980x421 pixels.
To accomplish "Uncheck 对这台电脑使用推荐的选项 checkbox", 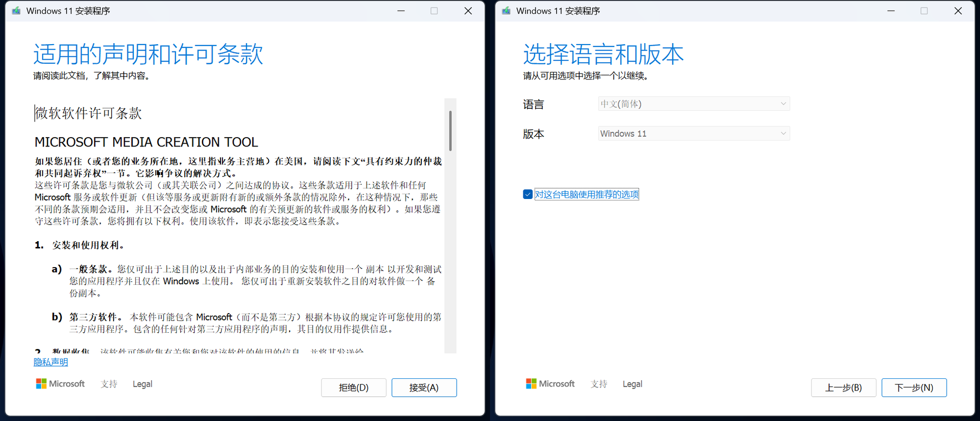I will [528, 195].
